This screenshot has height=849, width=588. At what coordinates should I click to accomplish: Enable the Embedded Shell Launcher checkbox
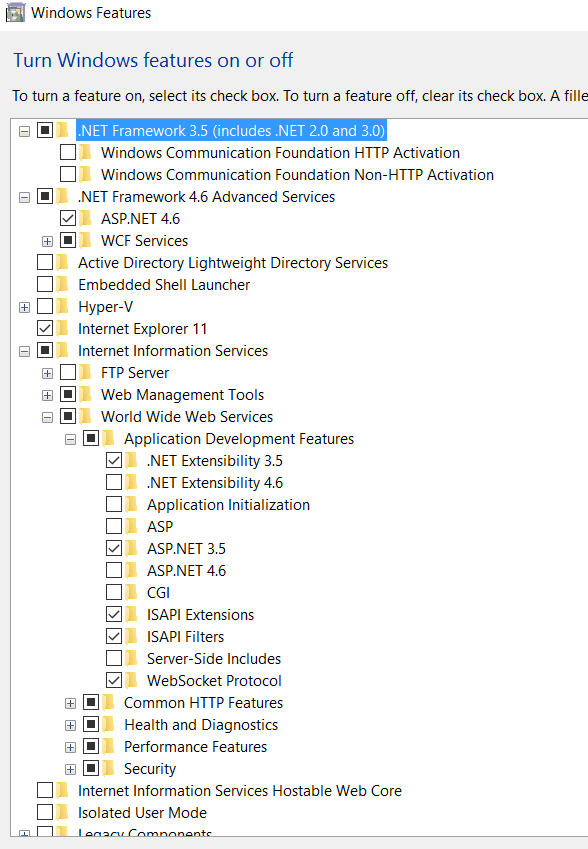coord(45,285)
